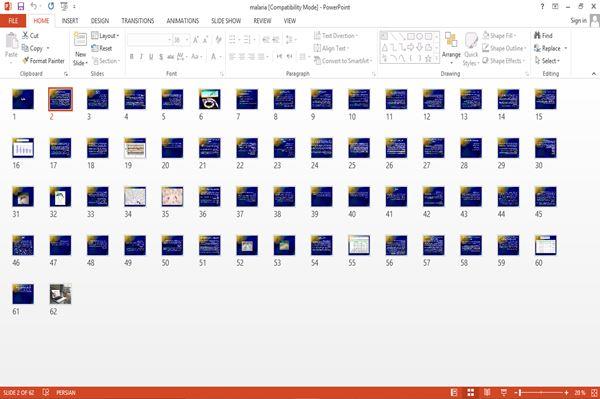Screen dimensions: 600x399
Task: Switch to the SLIDE SHOW tab
Action: coord(226,21)
